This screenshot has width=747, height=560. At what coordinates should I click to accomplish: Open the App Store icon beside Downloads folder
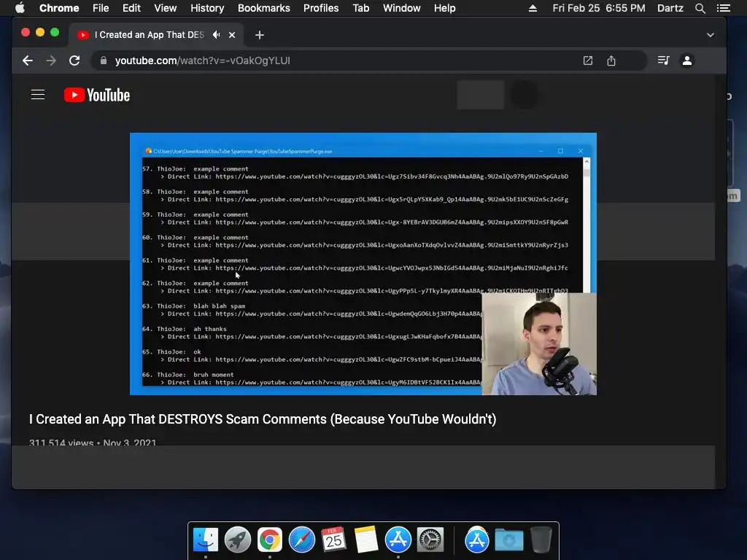477,540
